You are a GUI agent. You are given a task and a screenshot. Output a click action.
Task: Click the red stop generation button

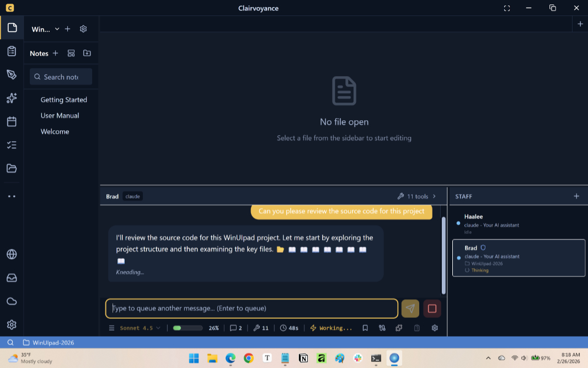(432, 308)
